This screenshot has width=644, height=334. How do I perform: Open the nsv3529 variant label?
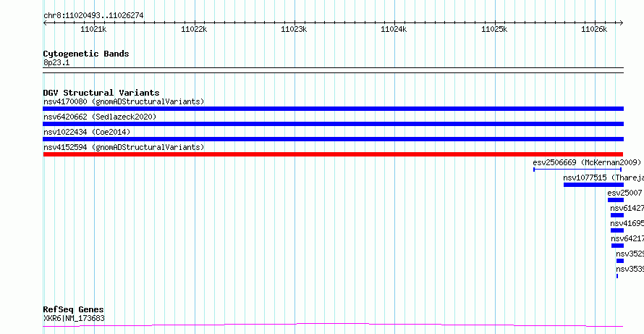point(630,254)
